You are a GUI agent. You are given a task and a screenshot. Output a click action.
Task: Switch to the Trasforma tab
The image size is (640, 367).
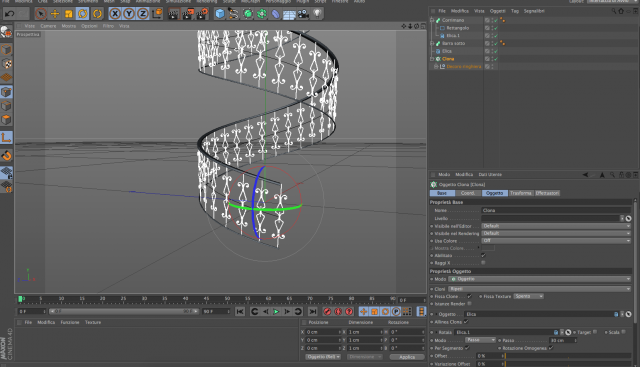pos(520,193)
